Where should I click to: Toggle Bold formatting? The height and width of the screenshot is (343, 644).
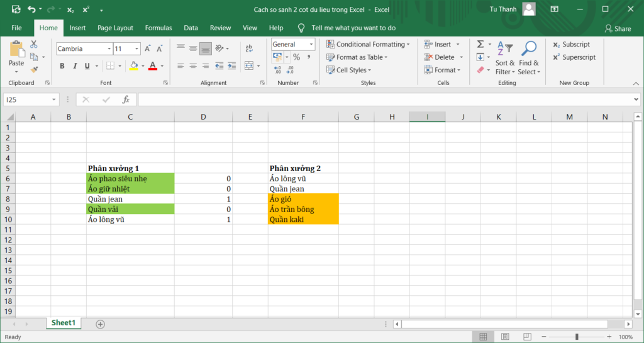coord(62,66)
